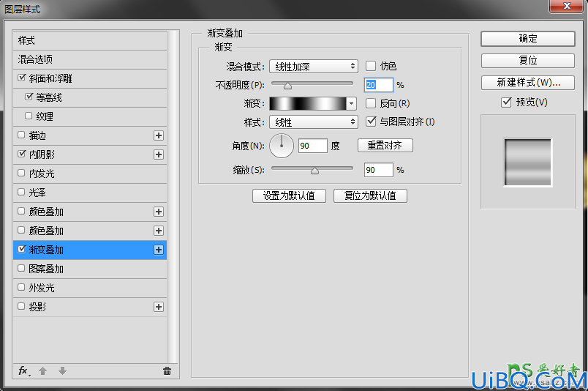The image size is (588, 391).
Task: Open the 投影 settings row
Action: click(90, 307)
